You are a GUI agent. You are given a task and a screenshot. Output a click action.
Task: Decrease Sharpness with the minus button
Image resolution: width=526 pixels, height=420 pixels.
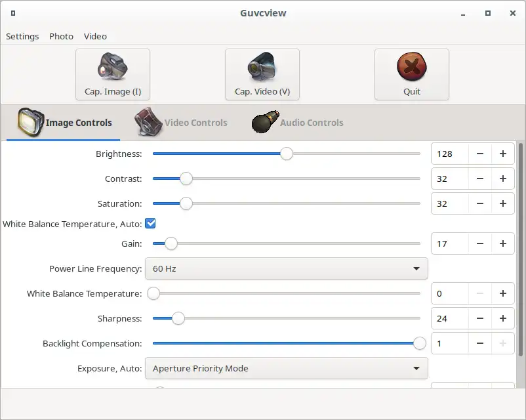click(480, 318)
